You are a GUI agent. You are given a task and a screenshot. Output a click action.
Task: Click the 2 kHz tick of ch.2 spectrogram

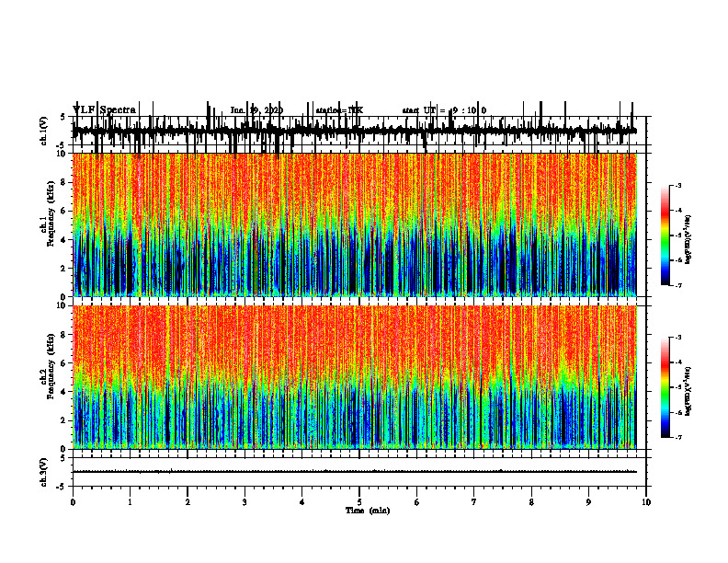point(63,420)
